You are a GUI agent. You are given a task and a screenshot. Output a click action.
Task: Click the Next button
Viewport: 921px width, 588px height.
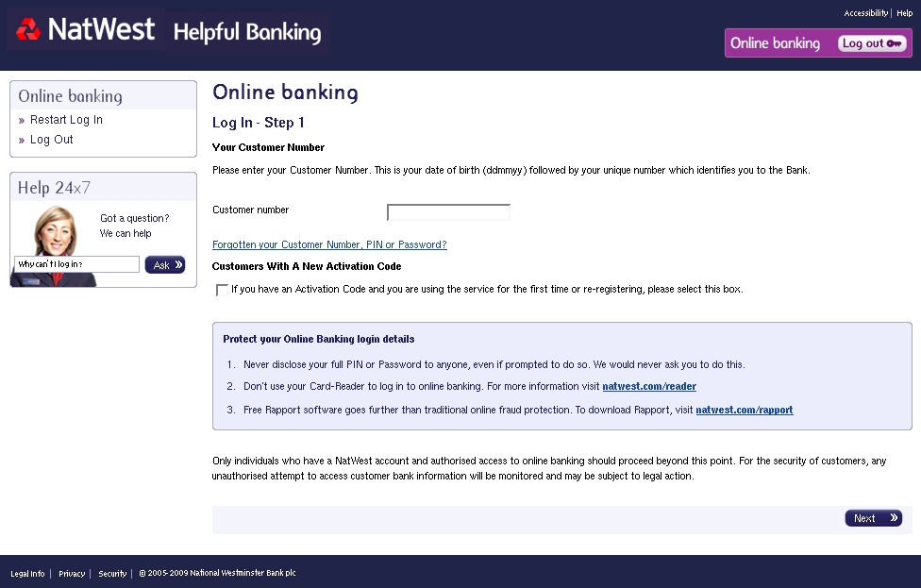874,518
